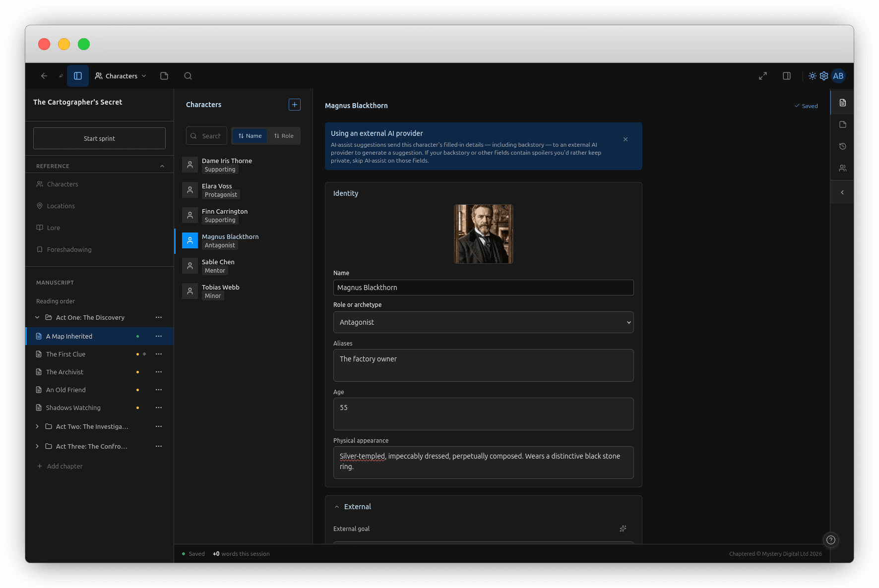
Task: Collapse the External section
Action: click(x=337, y=507)
